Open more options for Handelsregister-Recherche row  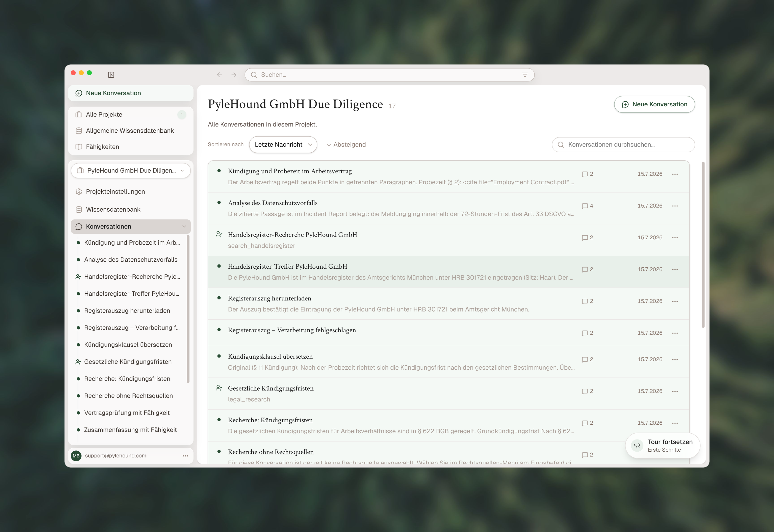[675, 238]
